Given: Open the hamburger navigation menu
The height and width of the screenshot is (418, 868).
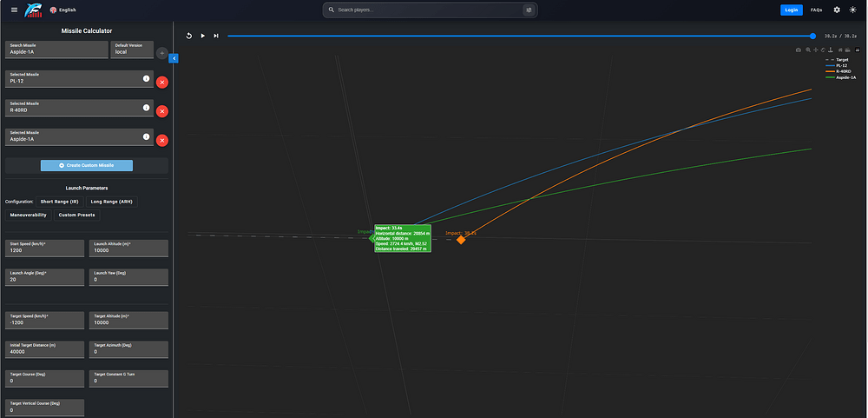Looking at the screenshot, I should tap(15, 10).
